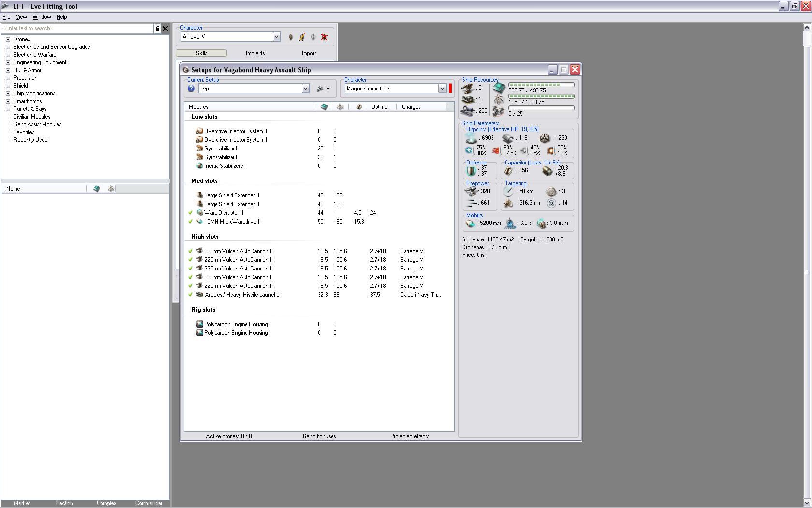Click the calibration icon beside the 200 value
Image resolution: width=812 pixels, height=508 pixels.
click(468, 111)
